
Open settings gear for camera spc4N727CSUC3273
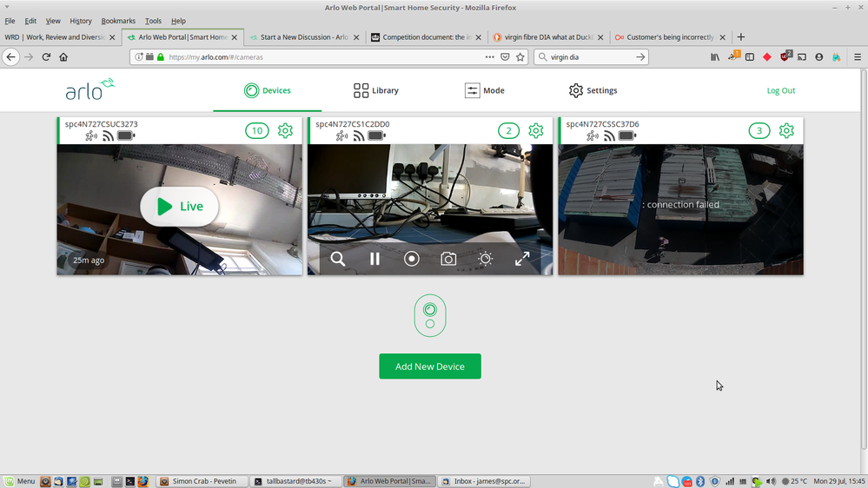click(x=285, y=130)
